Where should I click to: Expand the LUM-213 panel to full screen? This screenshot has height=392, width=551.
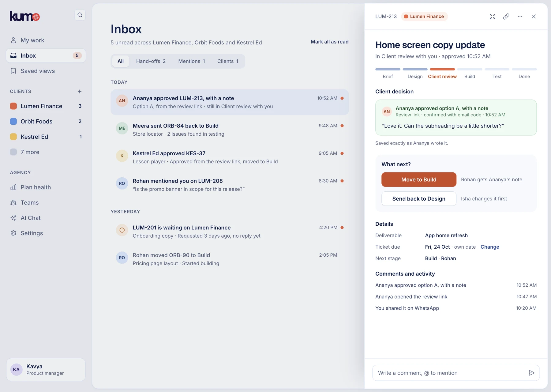click(x=492, y=17)
